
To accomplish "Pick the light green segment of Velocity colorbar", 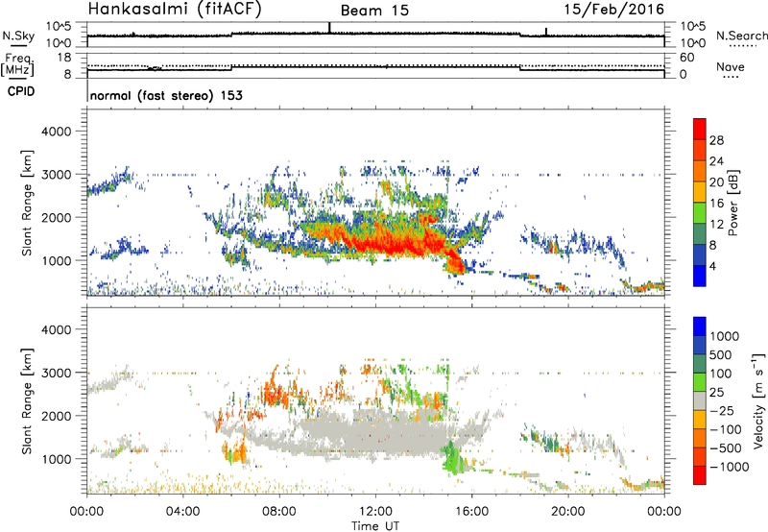I will coord(700,383).
